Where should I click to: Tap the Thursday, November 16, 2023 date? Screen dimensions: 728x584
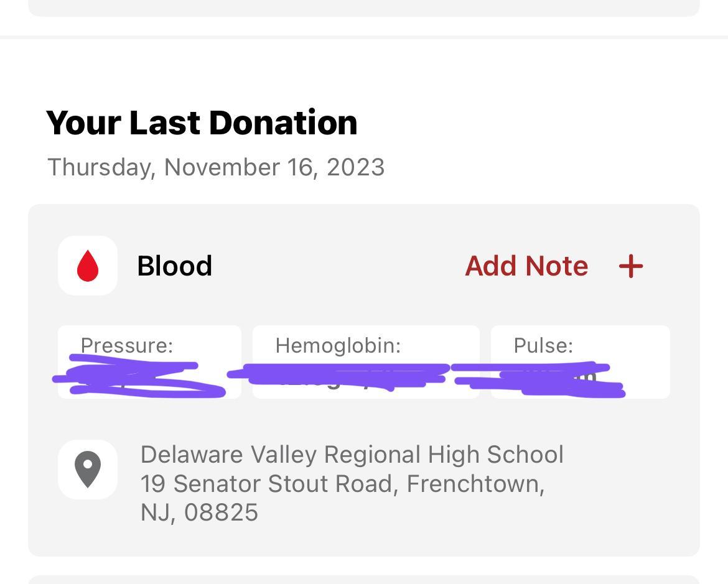click(x=216, y=167)
